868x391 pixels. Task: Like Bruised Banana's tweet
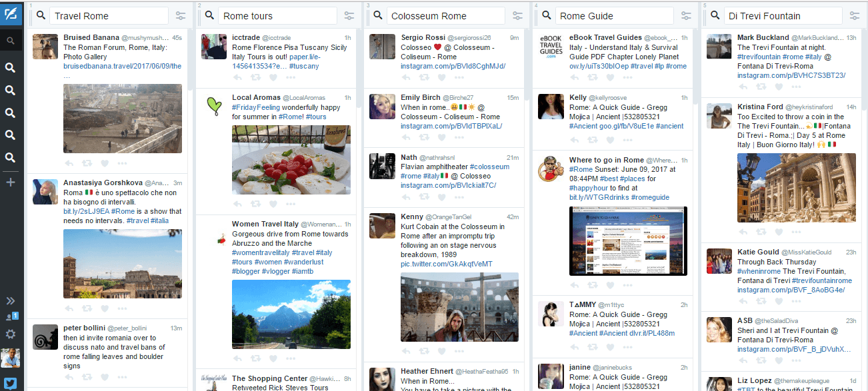105,163
